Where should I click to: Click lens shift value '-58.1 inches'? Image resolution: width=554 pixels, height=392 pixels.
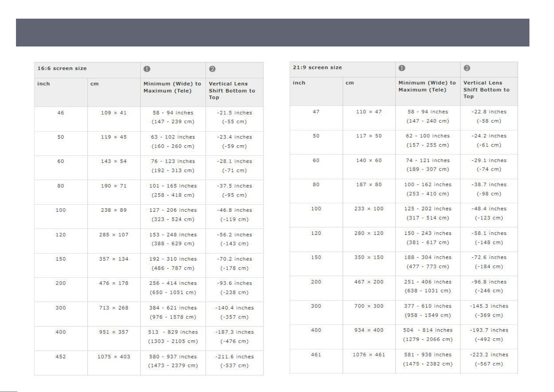tap(489, 233)
